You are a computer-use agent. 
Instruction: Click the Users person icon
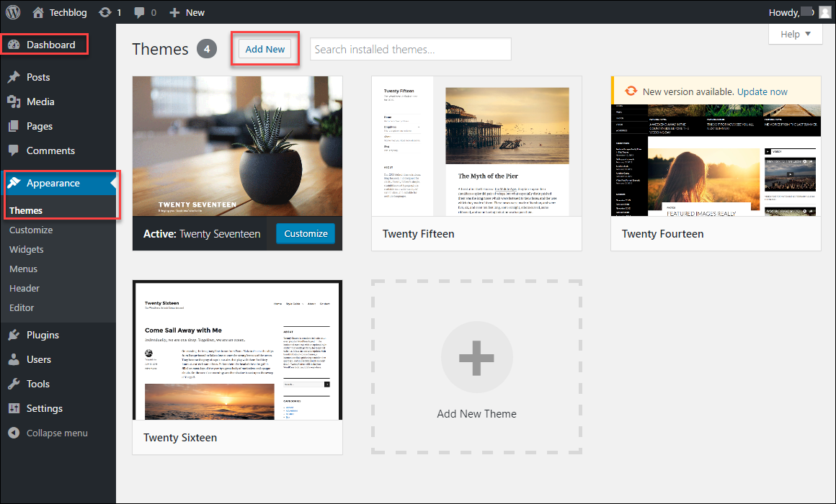[x=14, y=359]
